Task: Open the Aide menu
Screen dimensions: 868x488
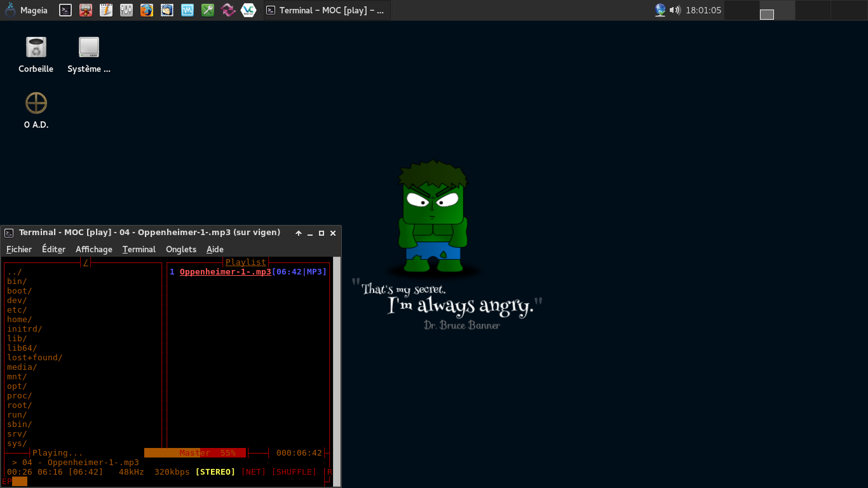Action: (215, 249)
